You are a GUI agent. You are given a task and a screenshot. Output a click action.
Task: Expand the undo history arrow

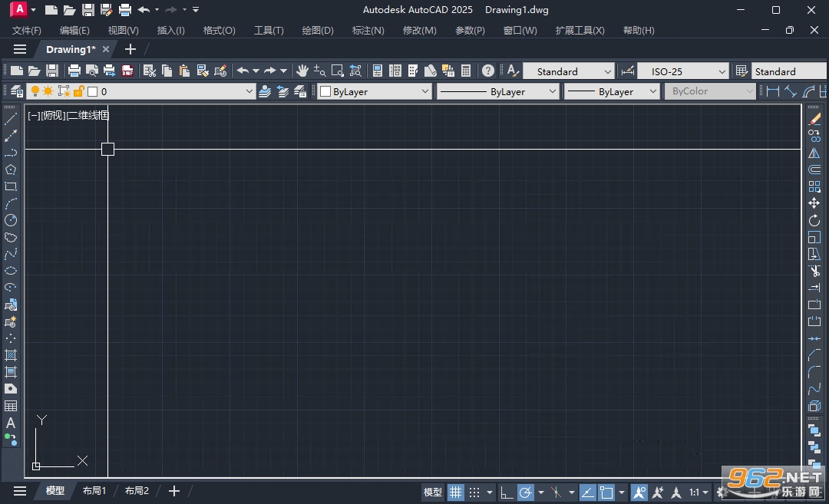(256, 71)
